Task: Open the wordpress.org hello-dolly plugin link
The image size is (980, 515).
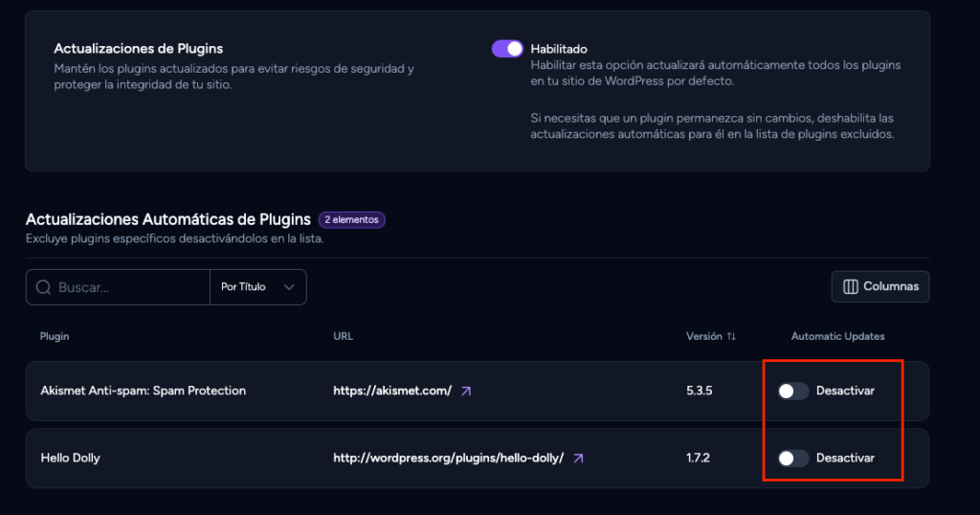Action: tap(448, 459)
